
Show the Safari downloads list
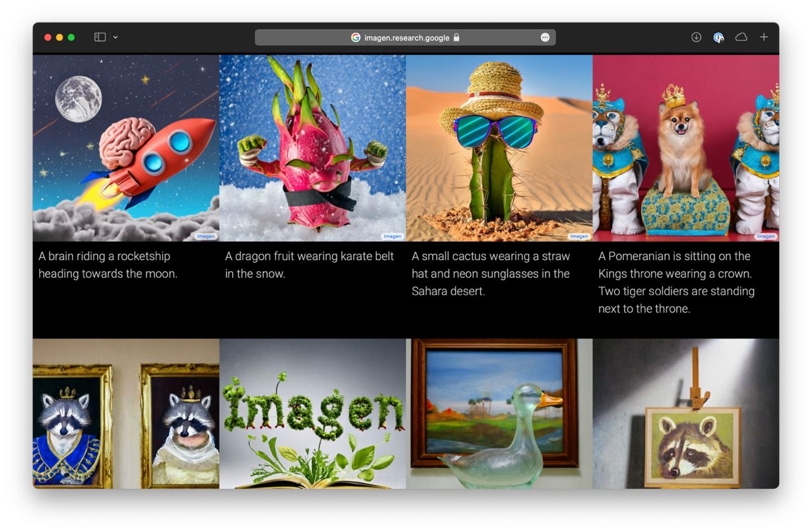tap(696, 37)
